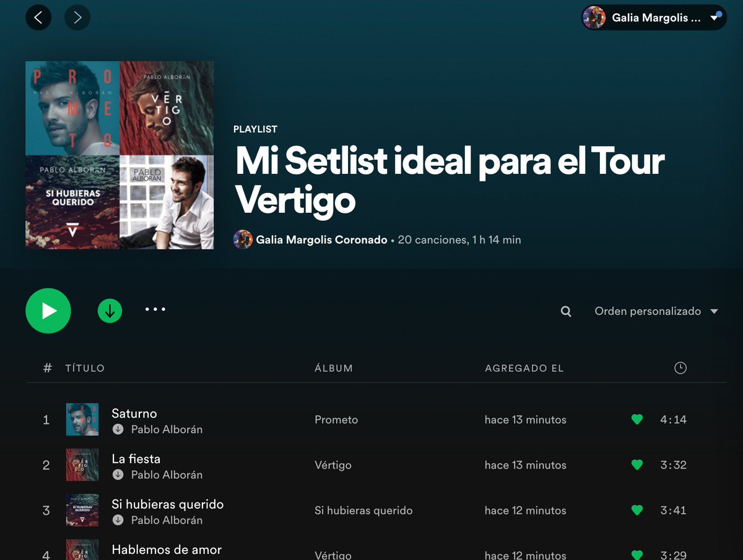
Task: Toggle the heart for Si hubieras querido
Action: [637, 510]
